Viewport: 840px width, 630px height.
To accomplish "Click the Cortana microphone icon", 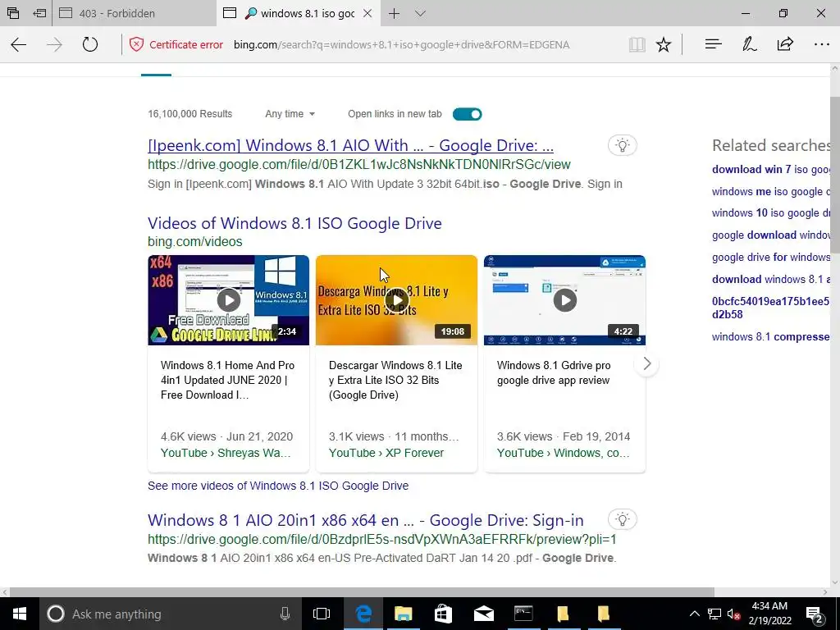I will (285, 614).
